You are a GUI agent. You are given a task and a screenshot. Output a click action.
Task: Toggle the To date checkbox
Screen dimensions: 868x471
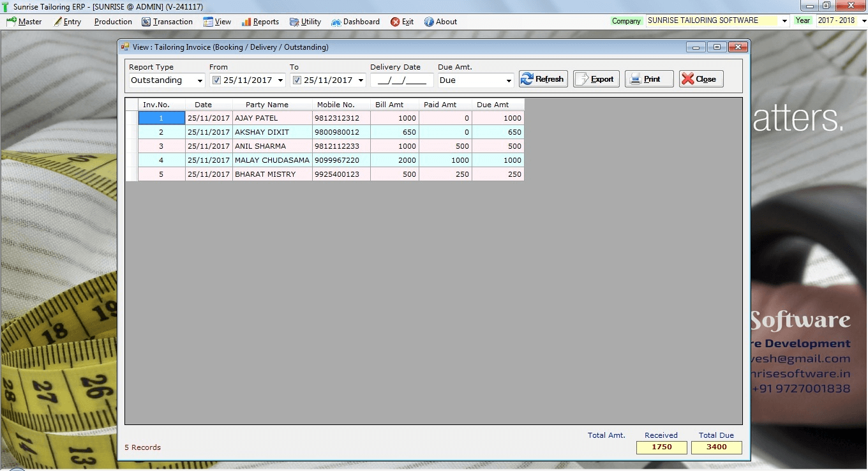point(297,80)
